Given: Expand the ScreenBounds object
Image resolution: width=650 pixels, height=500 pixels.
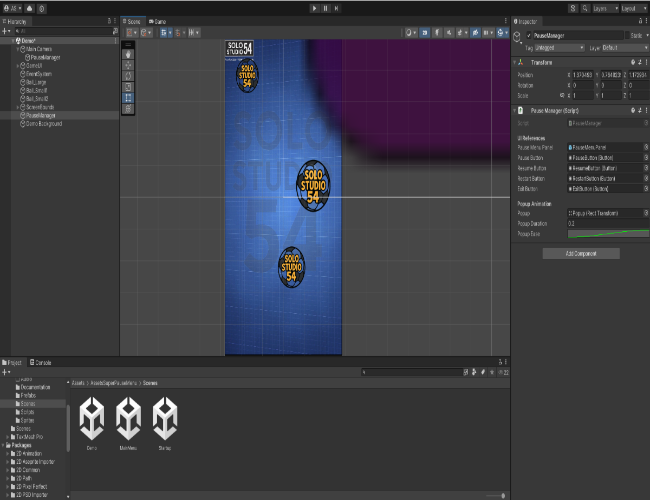Looking at the screenshot, I should [x=17, y=107].
